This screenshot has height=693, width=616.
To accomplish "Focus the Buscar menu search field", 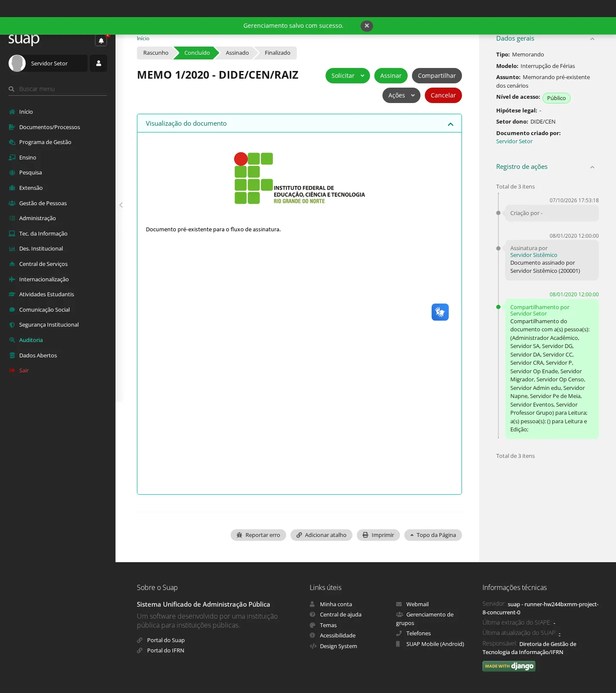I will (x=58, y=89).
